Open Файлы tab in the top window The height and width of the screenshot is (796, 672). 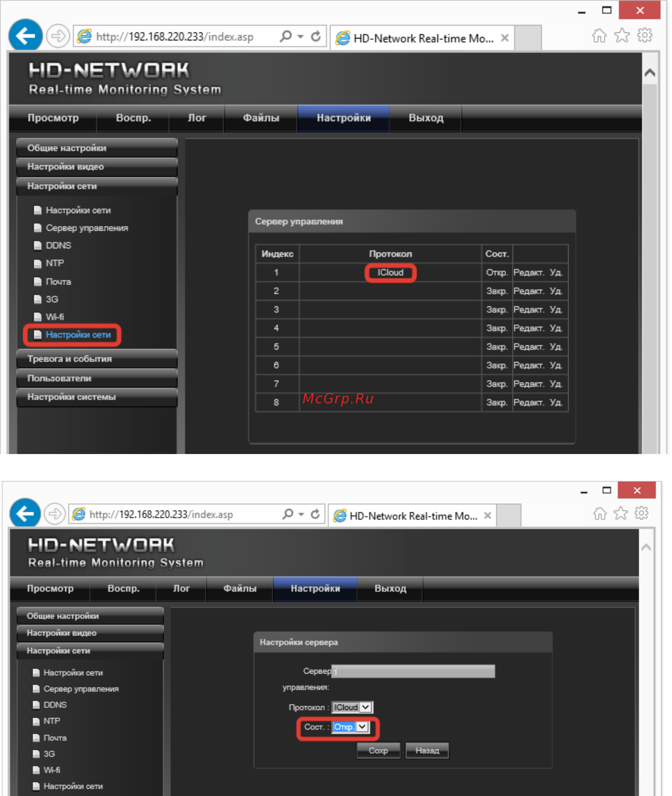click(x=261, y=118)
